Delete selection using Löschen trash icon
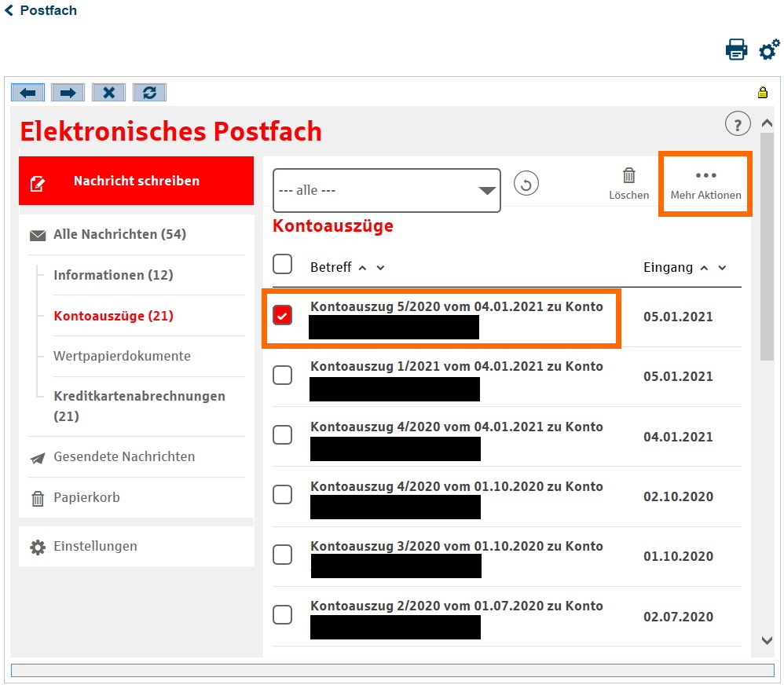 coord(628,184)
